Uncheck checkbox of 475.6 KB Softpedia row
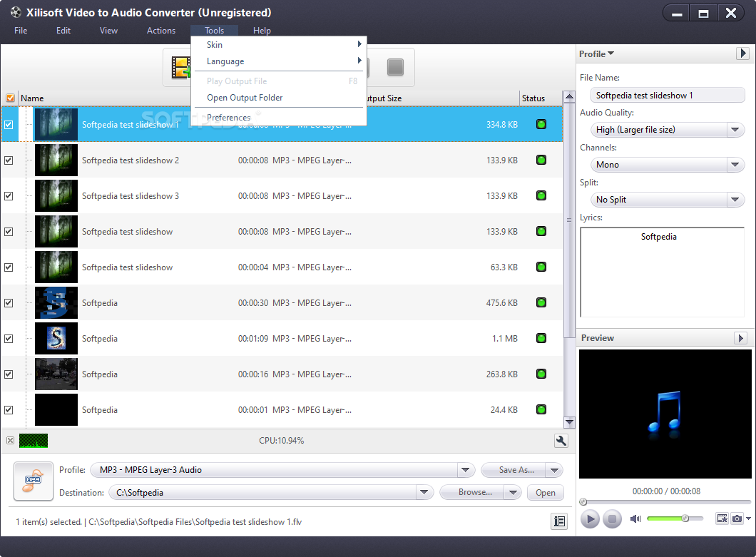The height and width of the screenshot is (557, 756). [9, 303]
